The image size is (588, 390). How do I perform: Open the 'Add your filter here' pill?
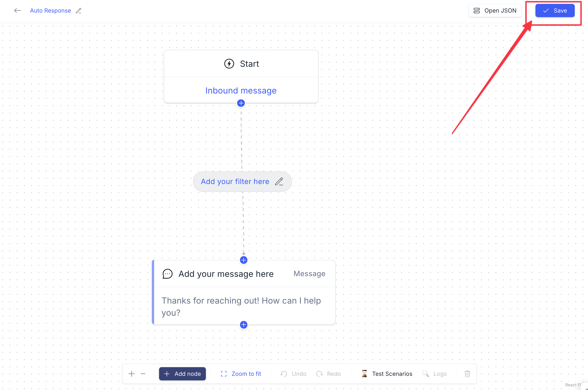point(235,182)
